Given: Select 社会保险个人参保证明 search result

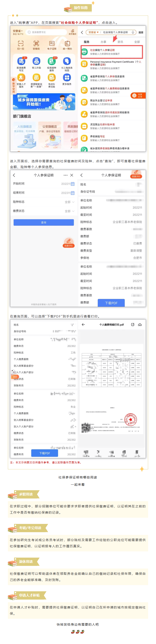Looking at the screenshot, I should (111, 52).
